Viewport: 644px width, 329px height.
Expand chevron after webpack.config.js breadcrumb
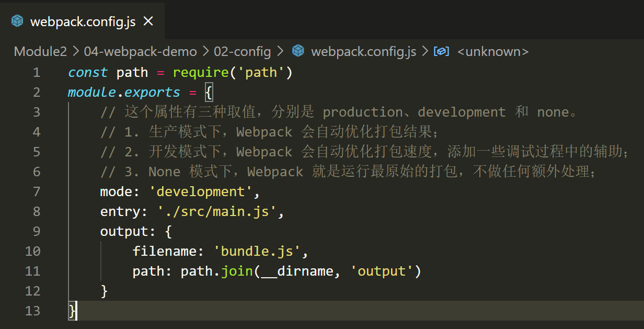424,51
